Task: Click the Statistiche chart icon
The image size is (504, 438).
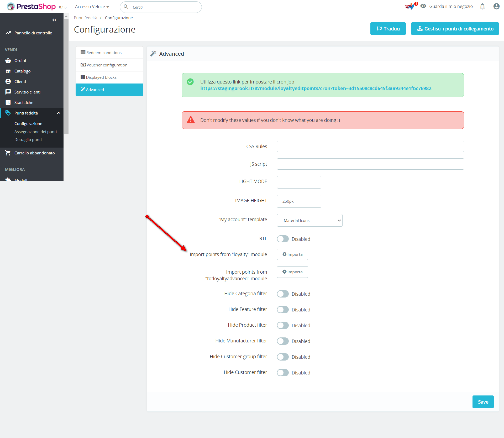Action: pyautogui.click(x=8, y=102)
